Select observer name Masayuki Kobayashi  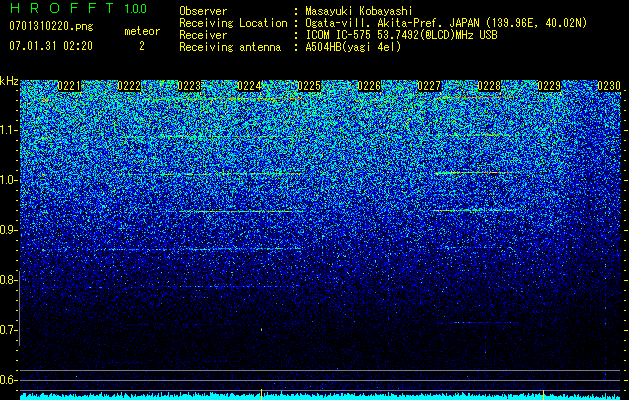[x=358, y=11]
